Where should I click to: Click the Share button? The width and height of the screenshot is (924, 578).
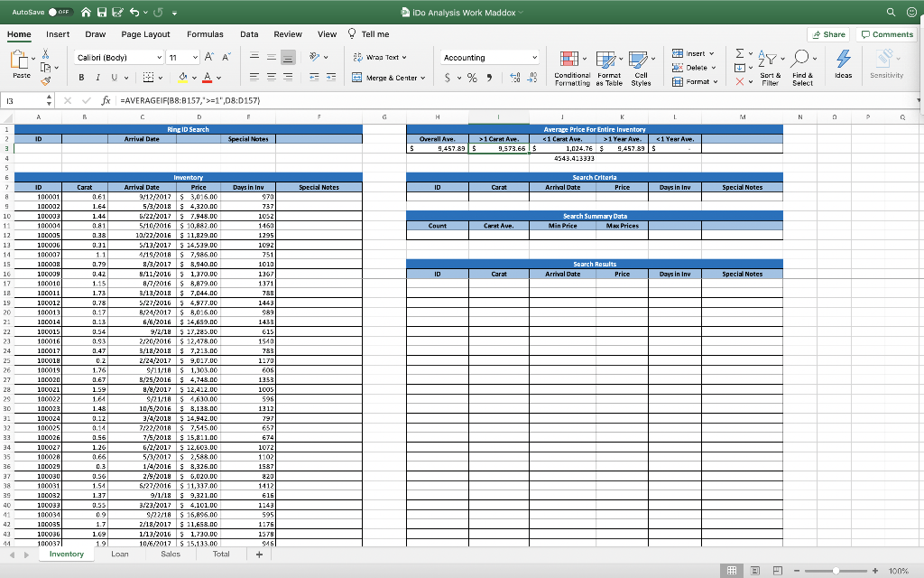(827, 33)
